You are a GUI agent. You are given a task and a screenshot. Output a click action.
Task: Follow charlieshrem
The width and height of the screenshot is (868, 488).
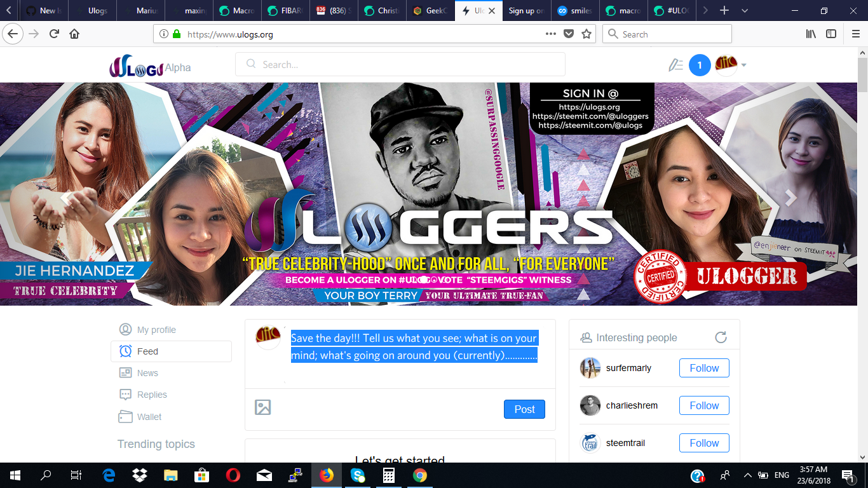704,405
